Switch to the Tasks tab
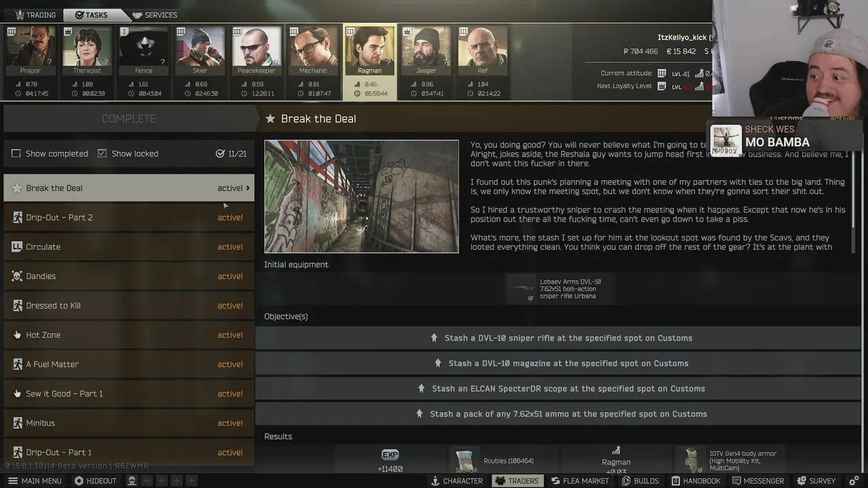The image size is (868, 488). click(92, 15)
